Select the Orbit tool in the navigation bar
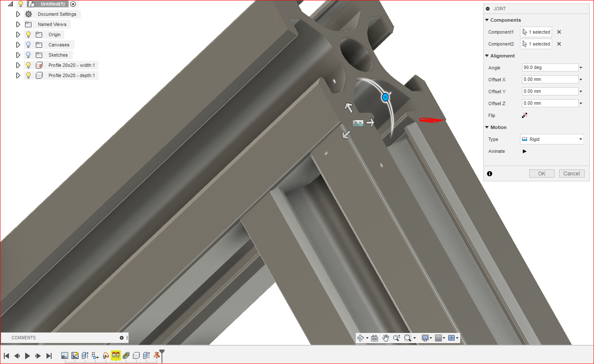594x364 pixels. coord(360,338)
